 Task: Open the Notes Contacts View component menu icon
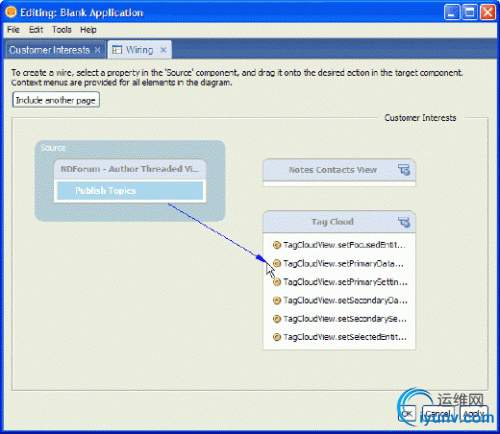click(404, 170)
